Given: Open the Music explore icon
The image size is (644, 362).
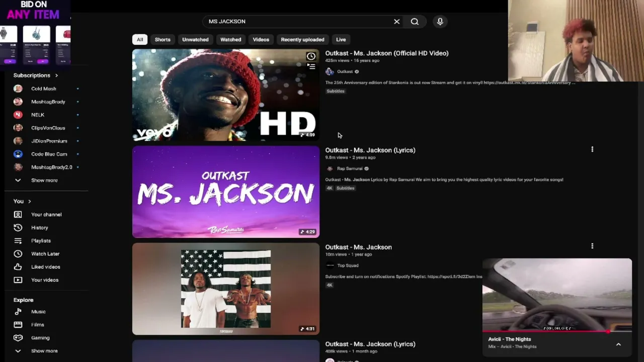Looking at the screenshot, I should [x=18, y=312].
